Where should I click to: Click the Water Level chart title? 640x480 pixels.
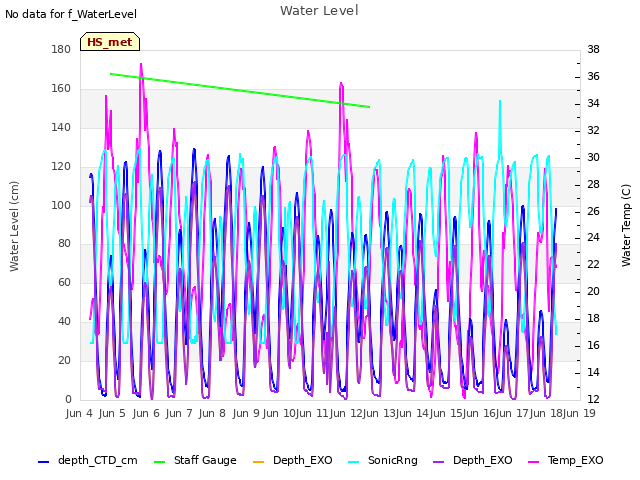tap(319, 11)
